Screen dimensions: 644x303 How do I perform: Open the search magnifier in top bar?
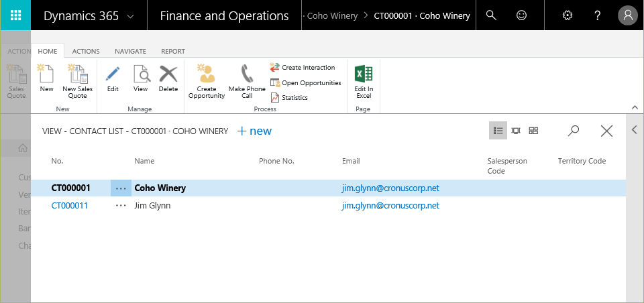[x=491, y=15]
